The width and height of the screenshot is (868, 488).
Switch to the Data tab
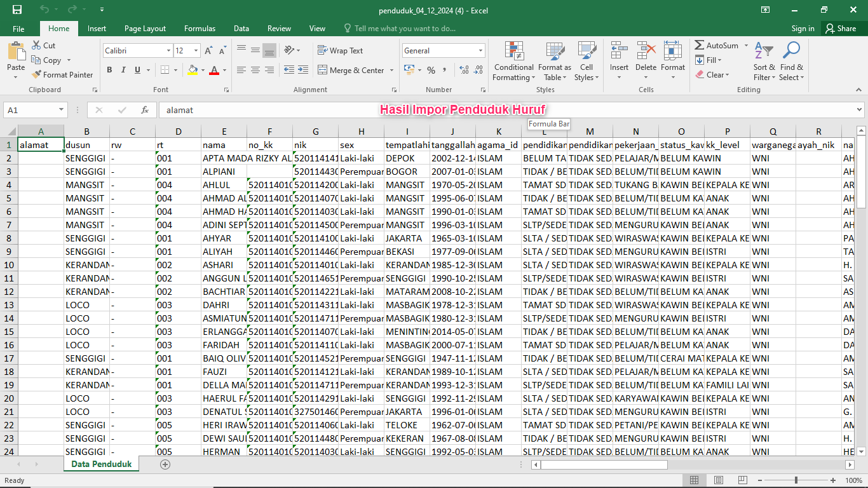[x=241, y=29]
